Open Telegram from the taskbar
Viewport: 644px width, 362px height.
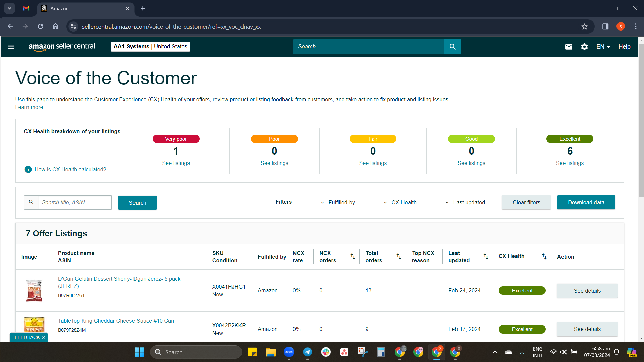308,352
